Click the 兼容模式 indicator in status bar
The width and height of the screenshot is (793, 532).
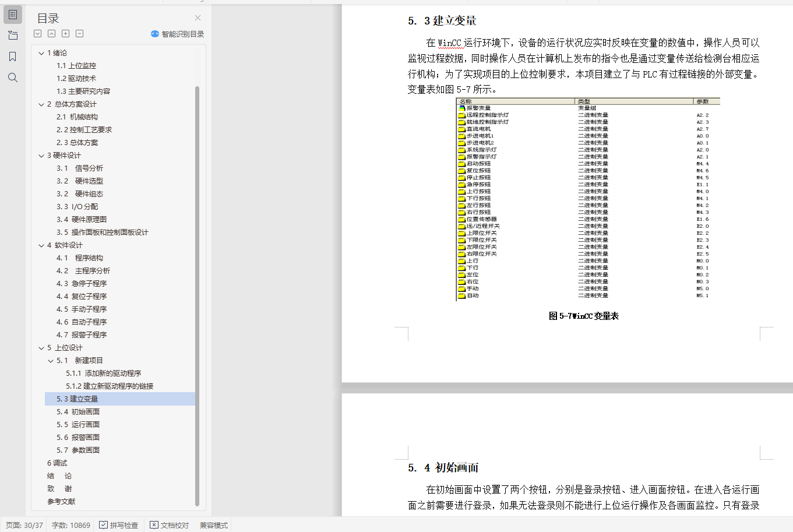[x=213, y=525]
